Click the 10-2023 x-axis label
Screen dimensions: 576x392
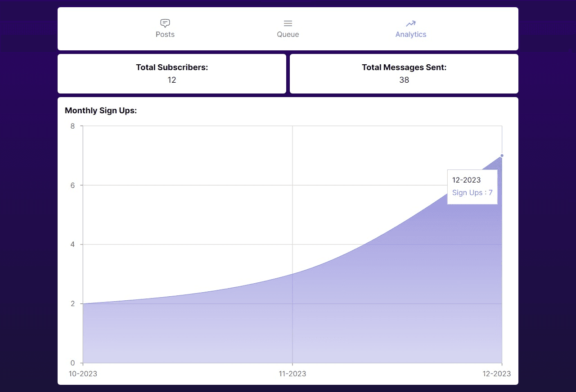point(83,374)
